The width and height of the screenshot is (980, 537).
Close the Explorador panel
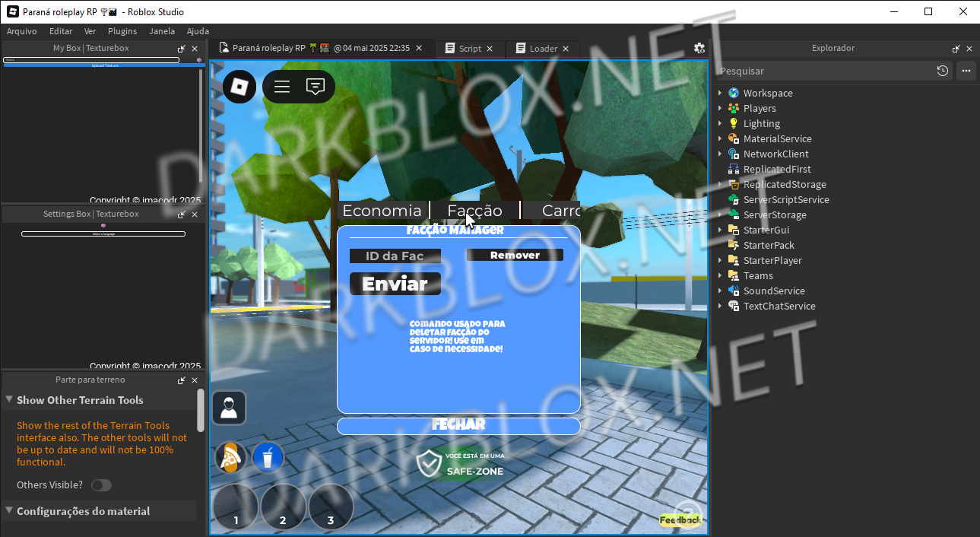click(x=969, y=49)
